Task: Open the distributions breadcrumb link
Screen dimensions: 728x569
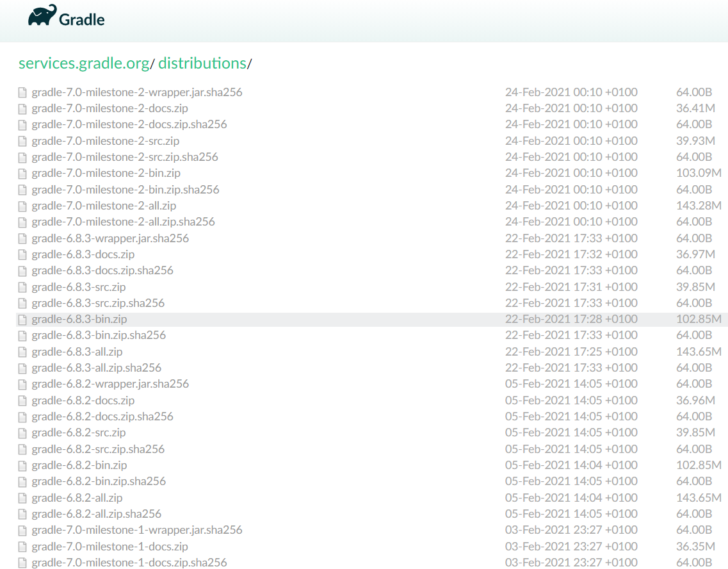Action: click(x=202, y=63)
